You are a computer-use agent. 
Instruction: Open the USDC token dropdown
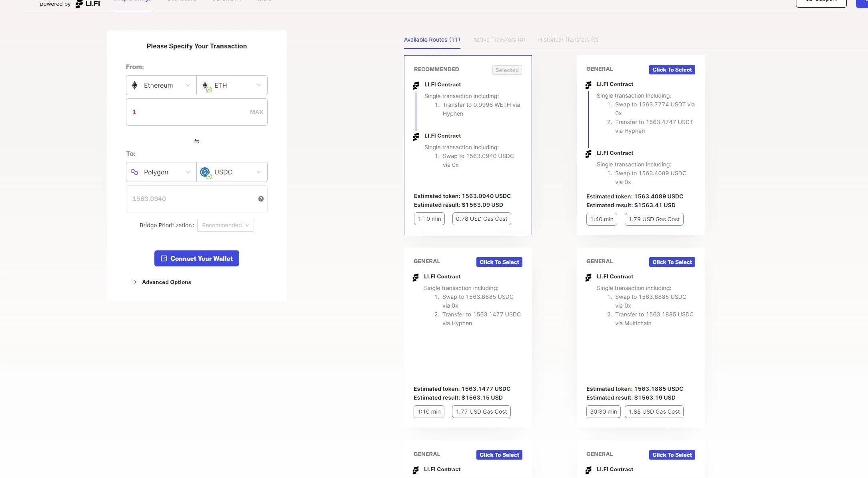232,172
